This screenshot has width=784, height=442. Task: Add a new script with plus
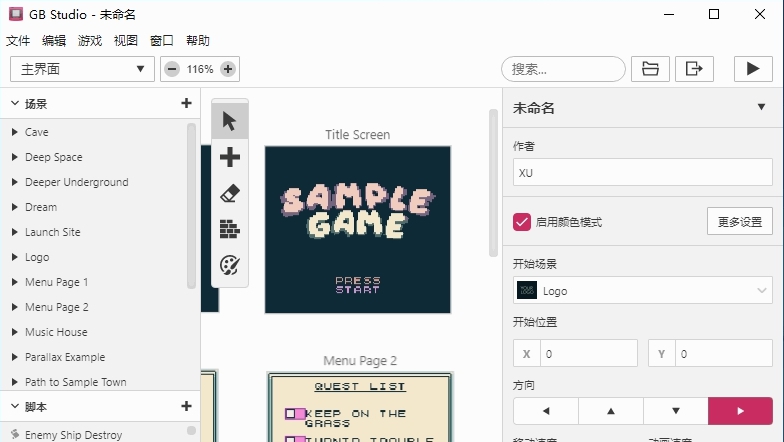pyautogui.click(x=186, y=406)
